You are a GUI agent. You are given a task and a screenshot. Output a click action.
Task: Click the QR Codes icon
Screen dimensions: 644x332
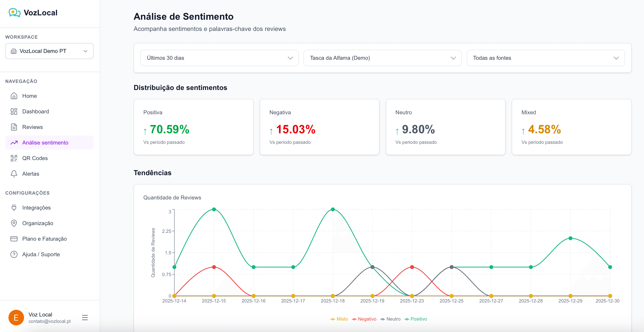[14, 158]
